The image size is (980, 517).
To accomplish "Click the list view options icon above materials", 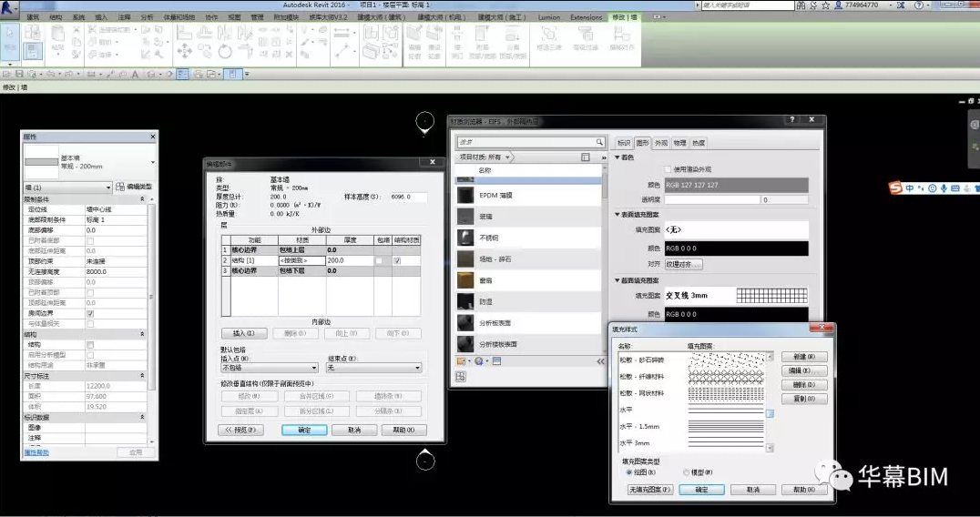I will [586, 157].
